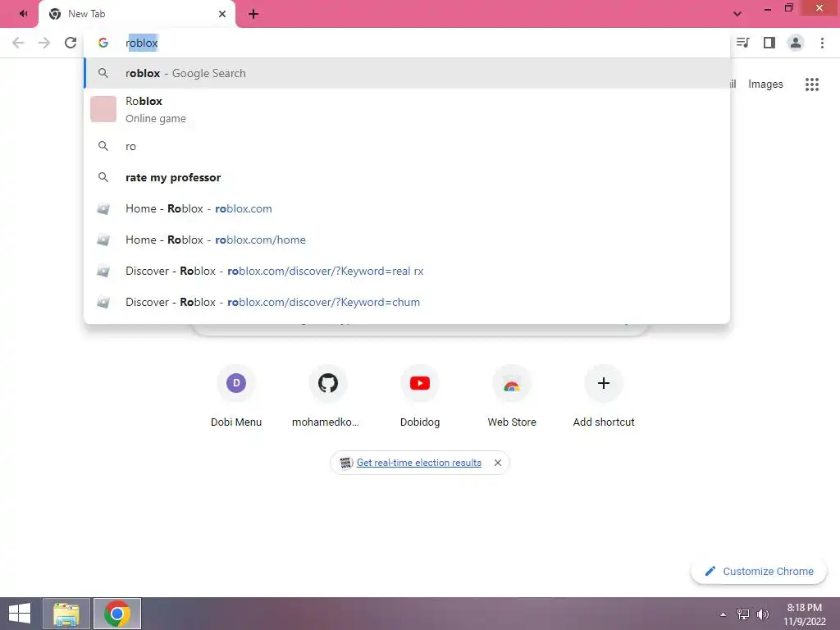Go back with the back arrow
This screenshot has height=630, width=840.
[18, 43]
